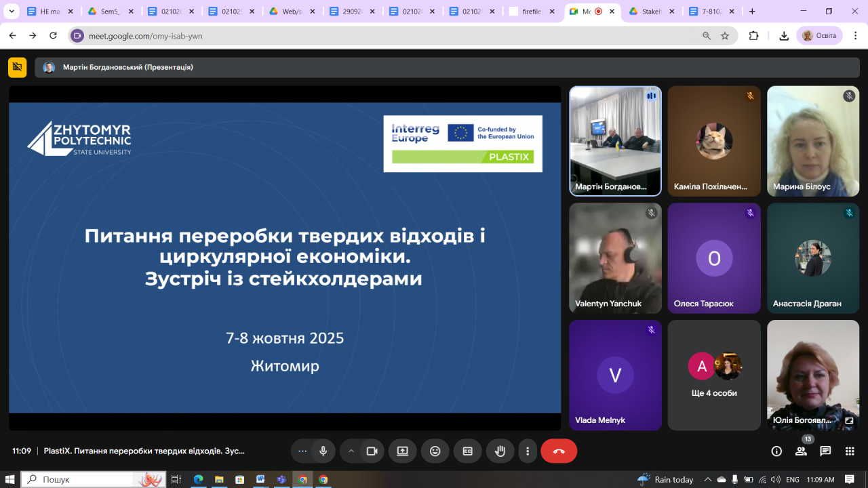Image resolution: width=868 pixels, height=488 pixels.
Task: Raise your hand in the meeting
Action: 500,451
